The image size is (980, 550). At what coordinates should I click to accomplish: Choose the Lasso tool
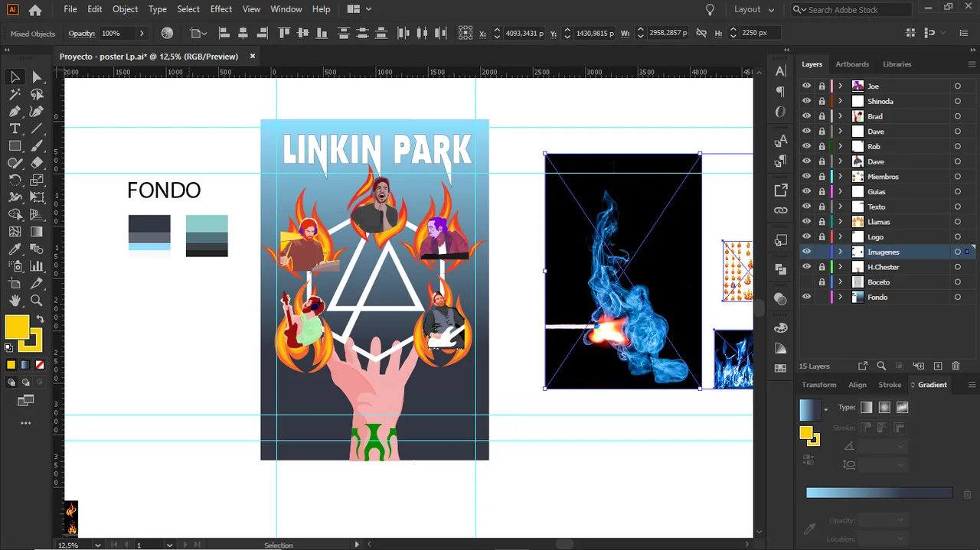click(37, 94)
